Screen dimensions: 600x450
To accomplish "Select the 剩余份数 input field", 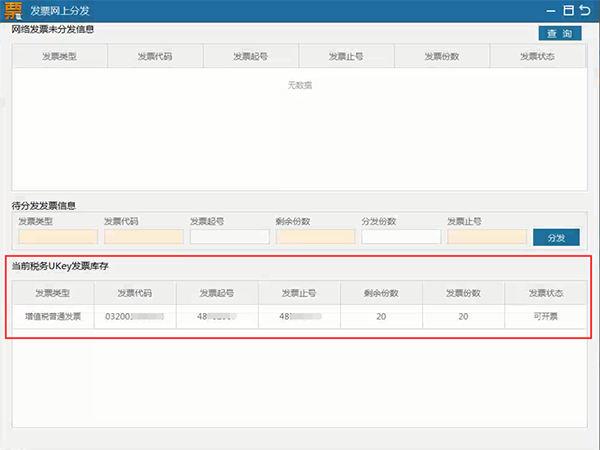I will (315, 237).
